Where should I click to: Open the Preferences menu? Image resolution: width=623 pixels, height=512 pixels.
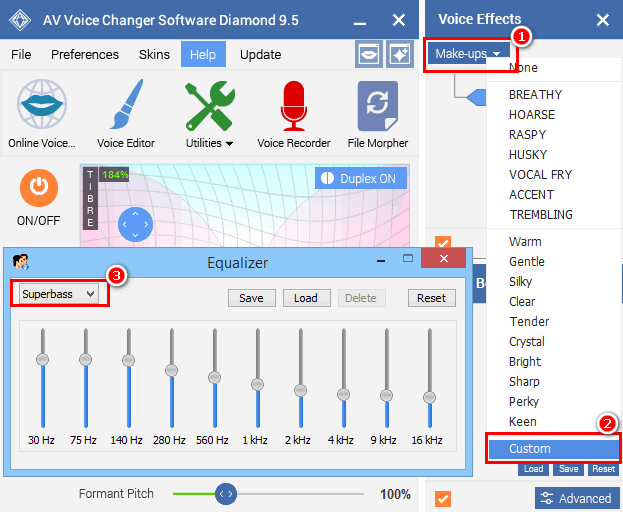pyautogui.click(x=85, y=54)
